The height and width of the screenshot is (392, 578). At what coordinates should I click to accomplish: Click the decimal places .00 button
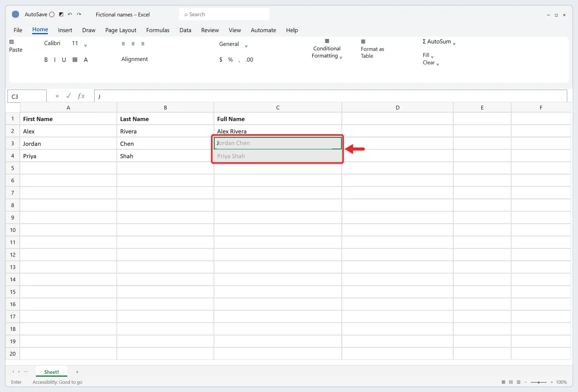coord(249,60)
